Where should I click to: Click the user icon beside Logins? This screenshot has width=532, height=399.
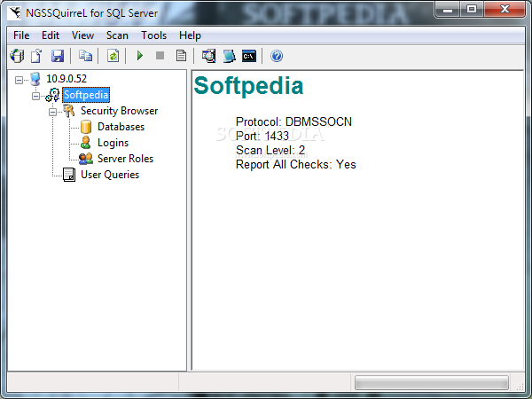point(85,143)
